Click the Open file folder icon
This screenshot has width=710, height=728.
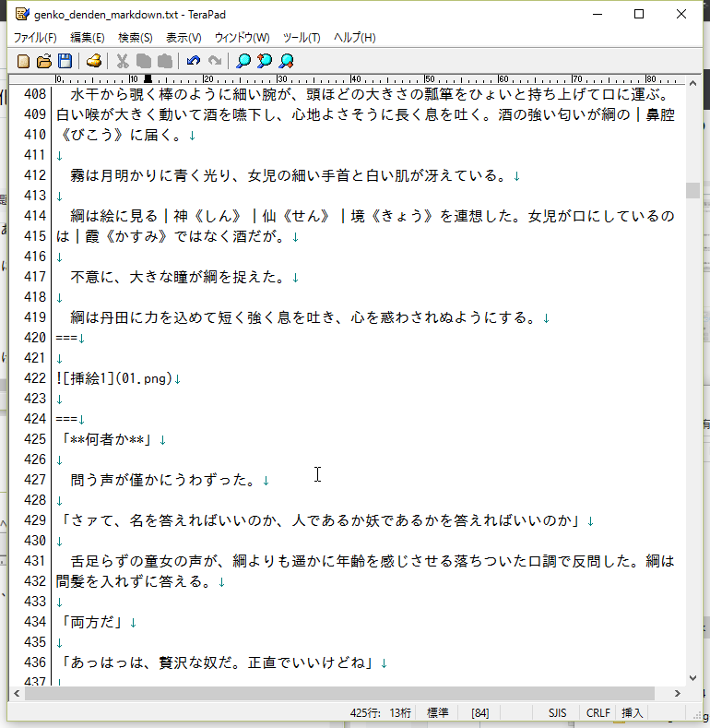(x=44, y=61)
